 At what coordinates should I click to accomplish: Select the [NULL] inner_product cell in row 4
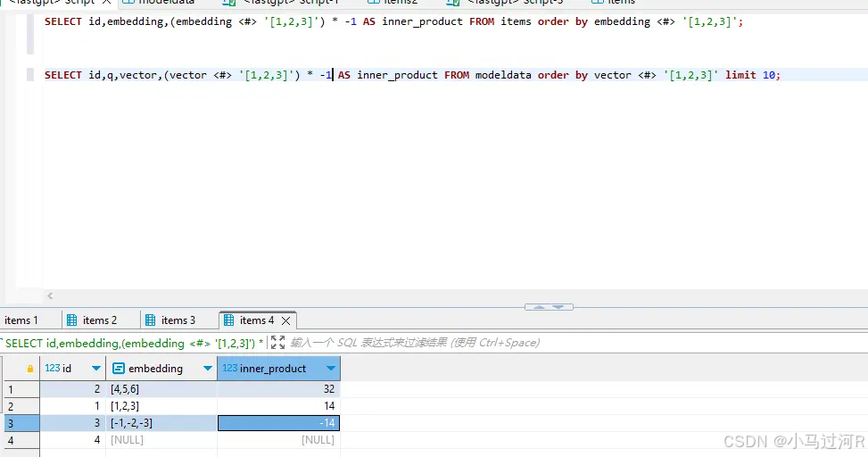(278, 440)
